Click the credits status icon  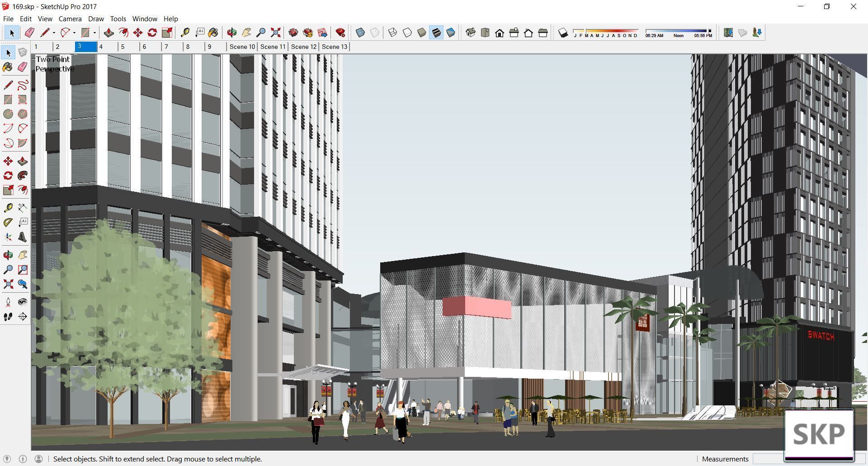[x=23, y=459]
